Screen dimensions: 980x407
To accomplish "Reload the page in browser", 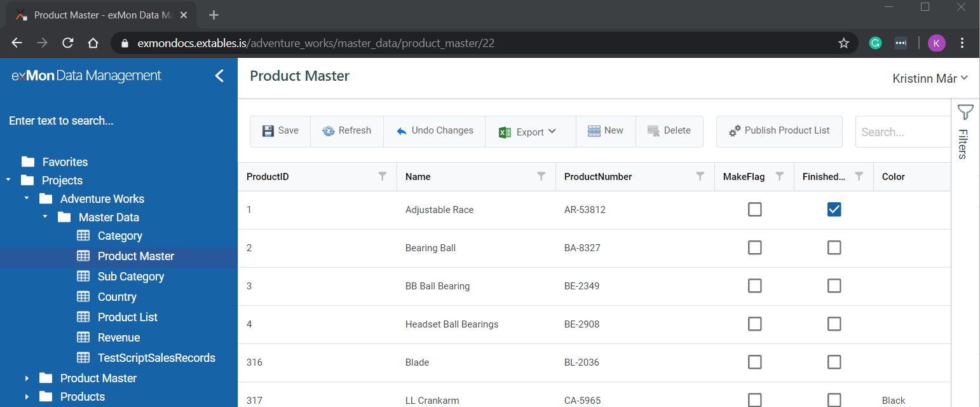I will [67, 43].
